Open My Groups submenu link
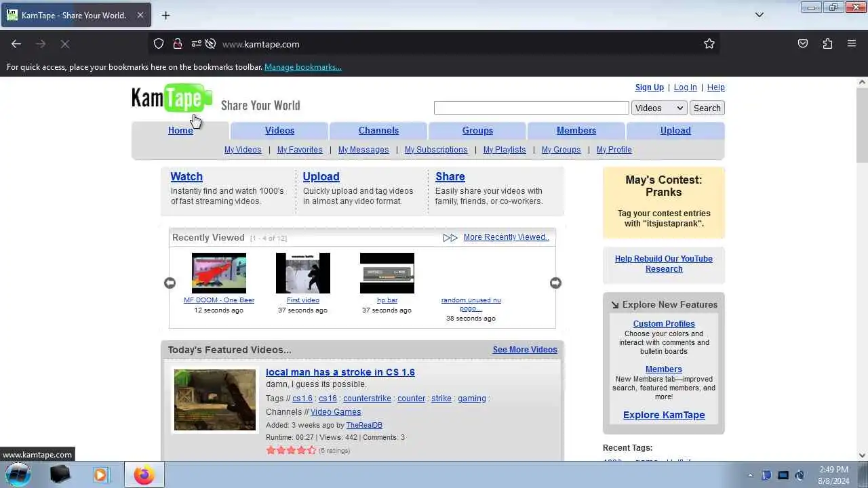Screen dimensions: 868x488 [x=561, y=150]
